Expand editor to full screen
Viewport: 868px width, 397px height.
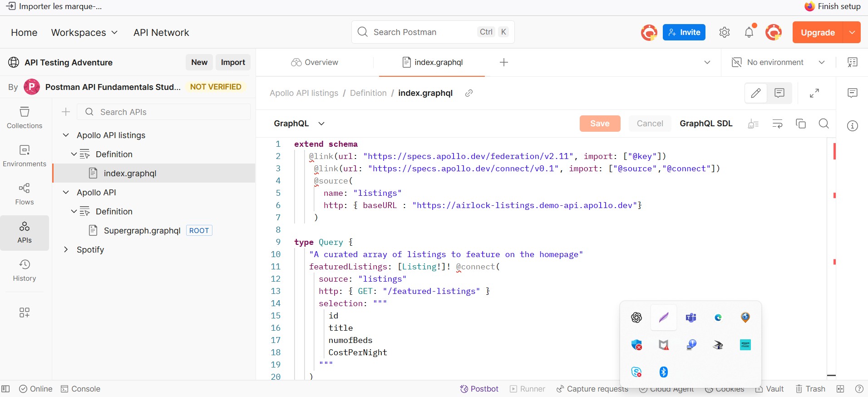pyautogui.click(x=814, y=93)
